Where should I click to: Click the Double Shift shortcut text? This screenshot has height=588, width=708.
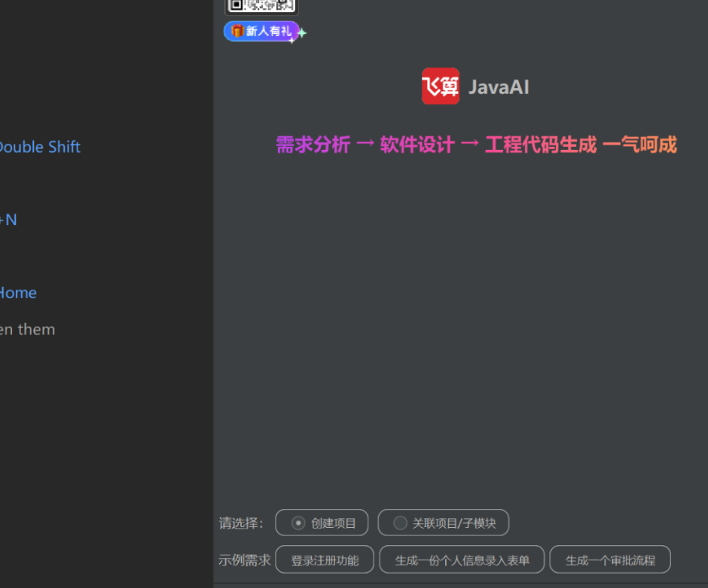click(x=40, y=147)
